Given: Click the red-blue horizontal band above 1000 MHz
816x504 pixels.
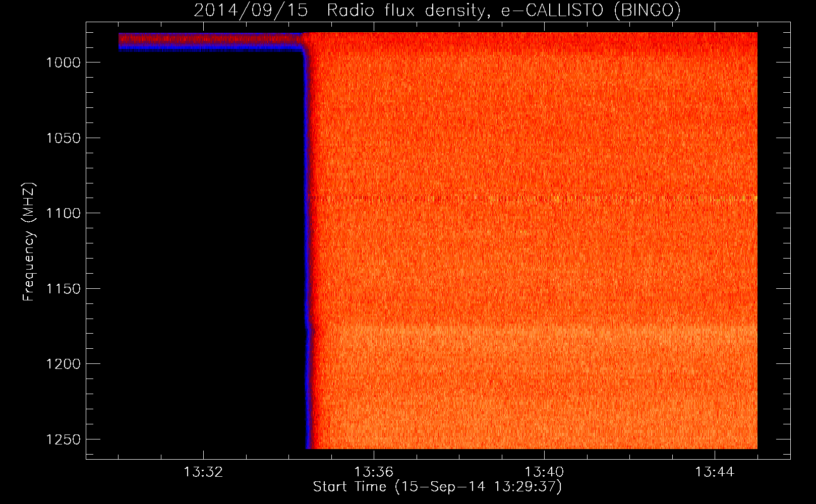Looking at the screenshot, I should point(211,42).
